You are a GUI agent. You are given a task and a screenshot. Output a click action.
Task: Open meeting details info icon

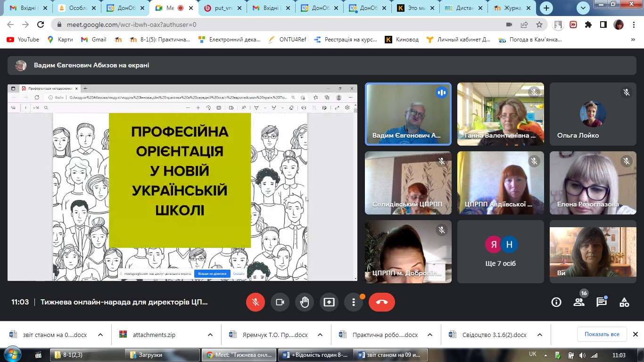pos(556,302)
